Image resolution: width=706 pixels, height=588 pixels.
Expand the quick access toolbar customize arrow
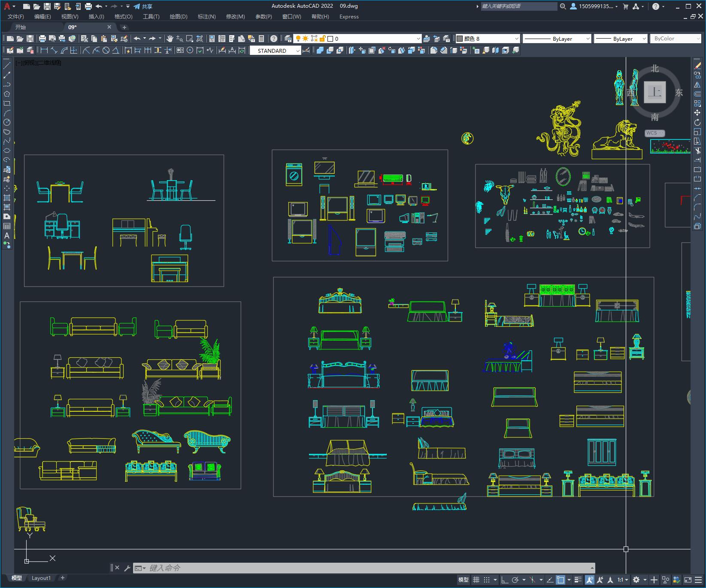[x=128, y=6]
